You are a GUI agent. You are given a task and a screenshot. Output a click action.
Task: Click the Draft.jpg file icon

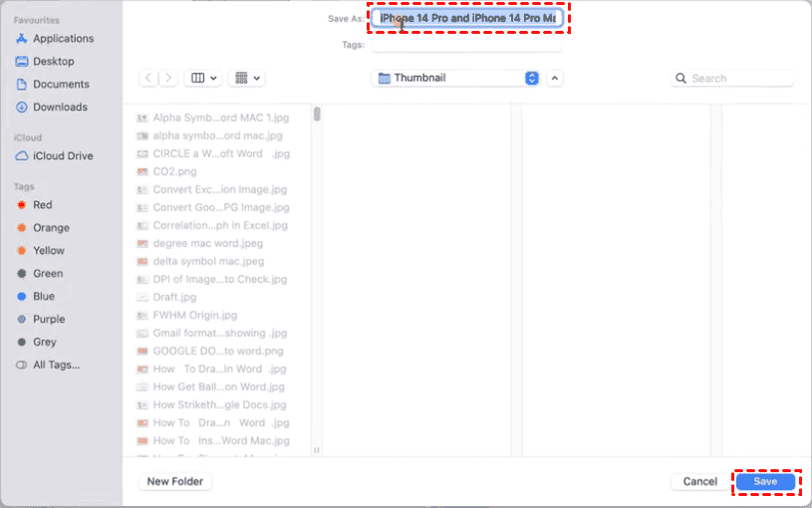142,297
